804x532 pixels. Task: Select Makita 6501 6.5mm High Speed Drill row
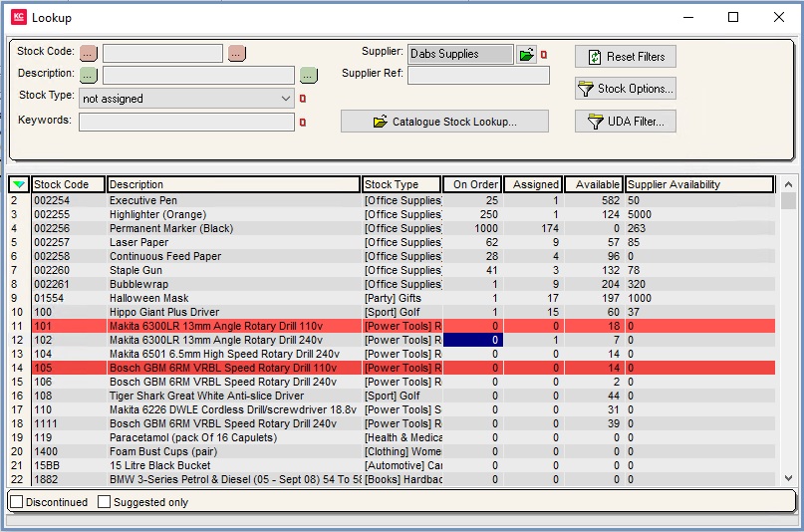[x=392, y=354]
